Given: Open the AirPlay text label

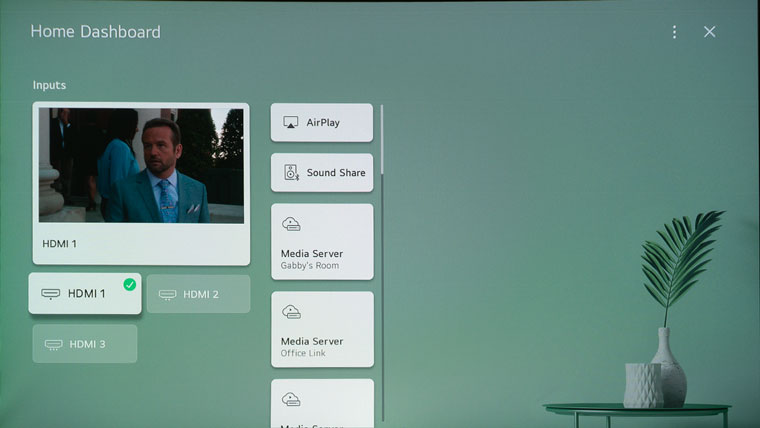Looking at the screenshot, I should [323, 123].
